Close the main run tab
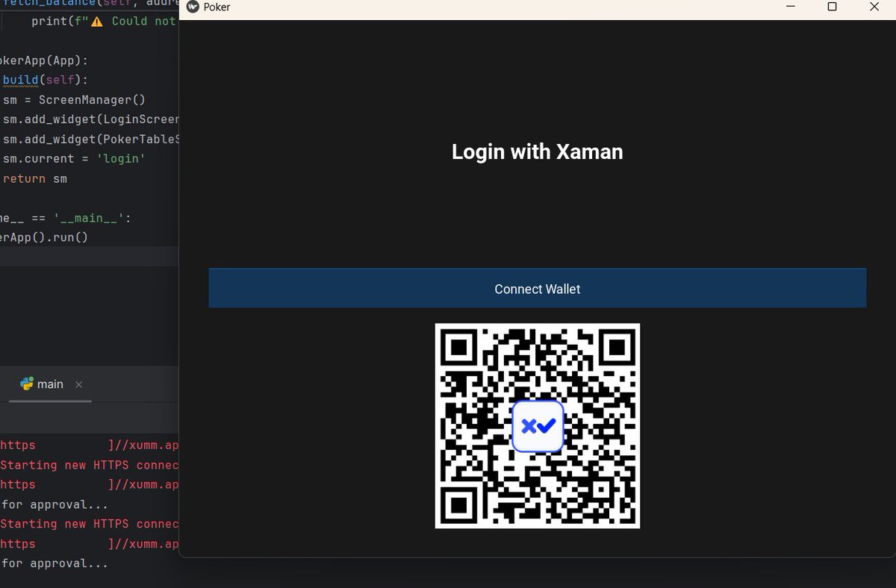Image resolution: width=896 pixels, height=588 pixels. (78, 384)
